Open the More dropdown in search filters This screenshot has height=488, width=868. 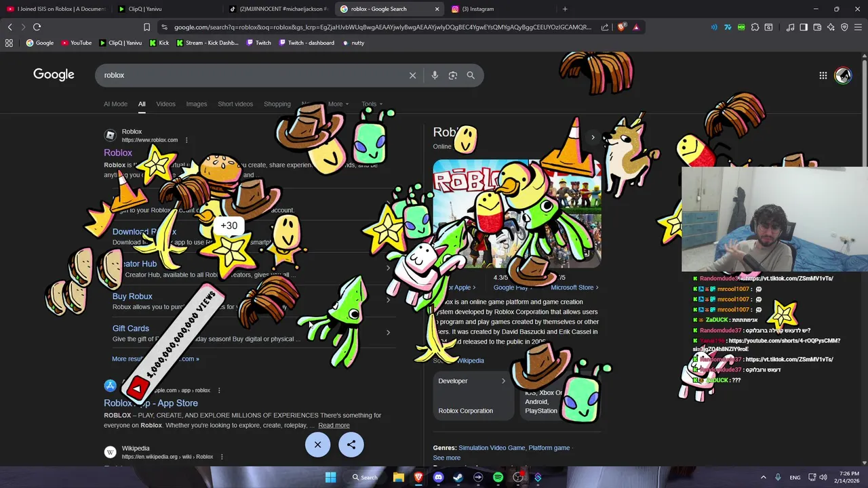[x=338, y=104]
